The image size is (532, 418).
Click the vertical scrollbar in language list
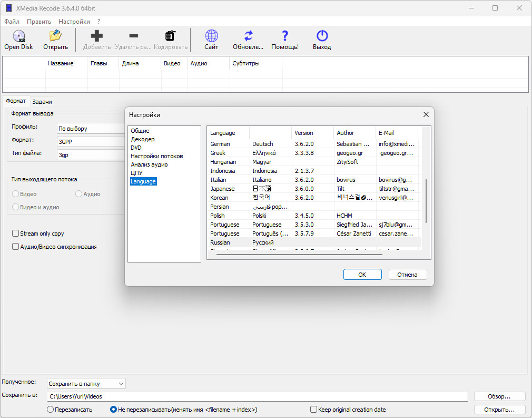pyautogui.click(x=426, y=201)
